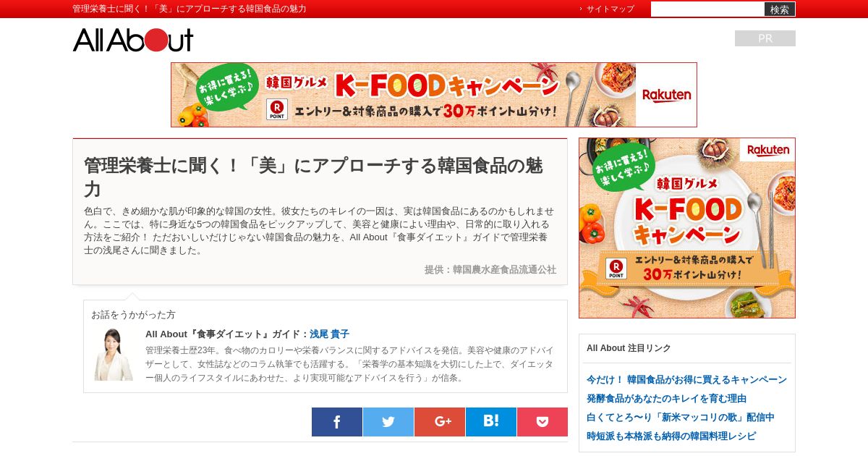Click guide 浅尾貴子's portrait photo
Screen dimensions: 868x456
coord(114,355)
